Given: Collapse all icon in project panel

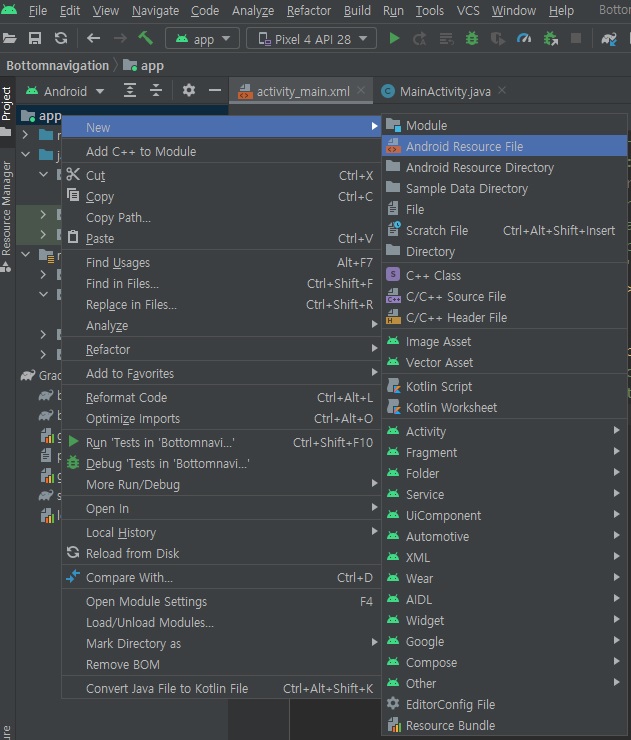Looking at the screenshot, I should [x=156, y=90].
